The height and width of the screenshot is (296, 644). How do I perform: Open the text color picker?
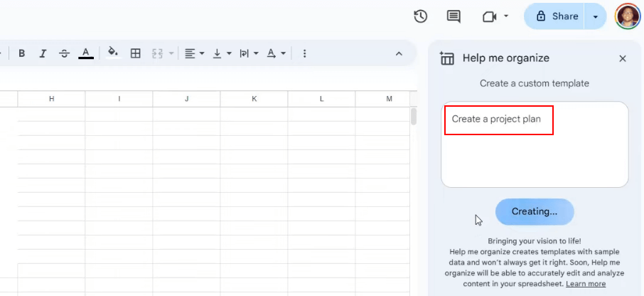86,53
